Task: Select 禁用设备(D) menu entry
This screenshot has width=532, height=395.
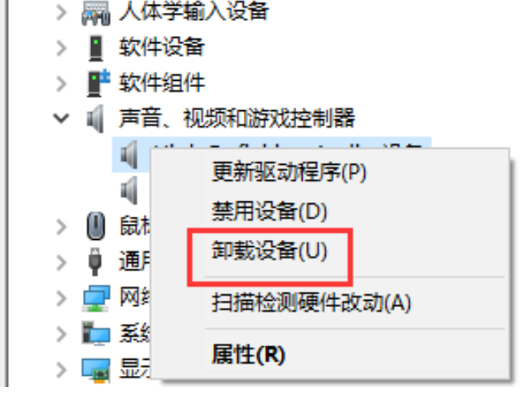Action: [x=269, y=212]
